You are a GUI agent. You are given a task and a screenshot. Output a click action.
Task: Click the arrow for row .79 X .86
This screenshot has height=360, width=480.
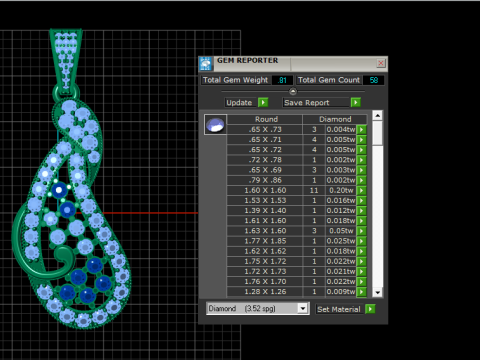point(361,180)
